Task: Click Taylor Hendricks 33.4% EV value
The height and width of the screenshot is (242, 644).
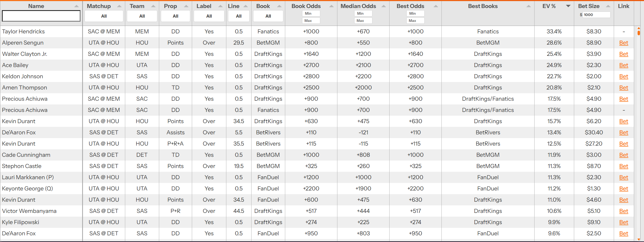Action: click(554, 32)
